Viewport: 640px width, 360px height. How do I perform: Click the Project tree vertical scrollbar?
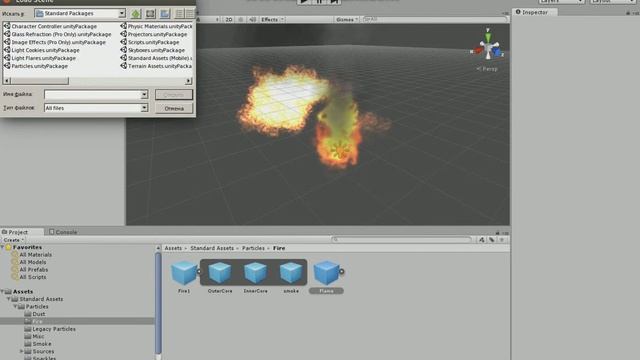(x=158, y=302)
